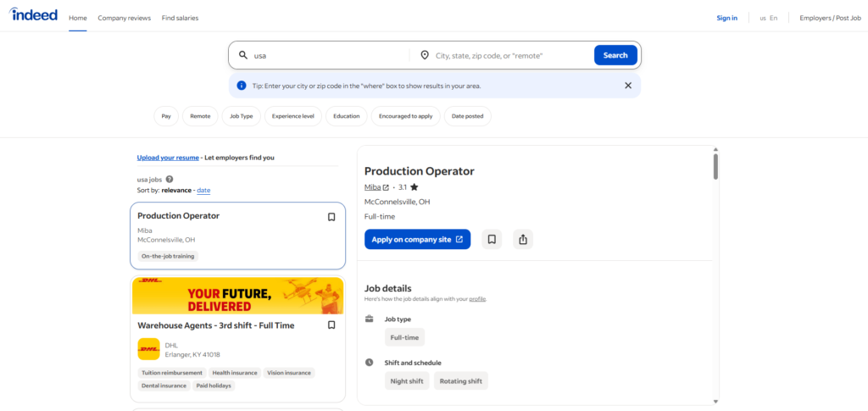Click scrollbar up arrow in job panel

coord(715,149)
